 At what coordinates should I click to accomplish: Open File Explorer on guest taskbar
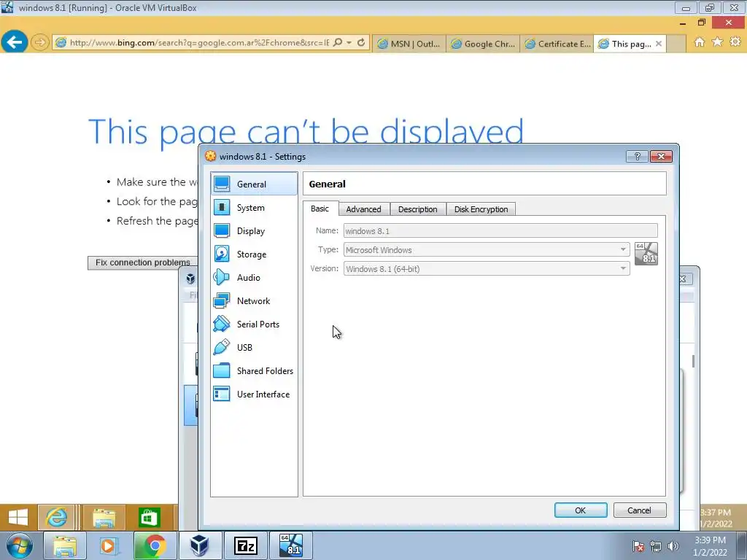pos(104,517)
